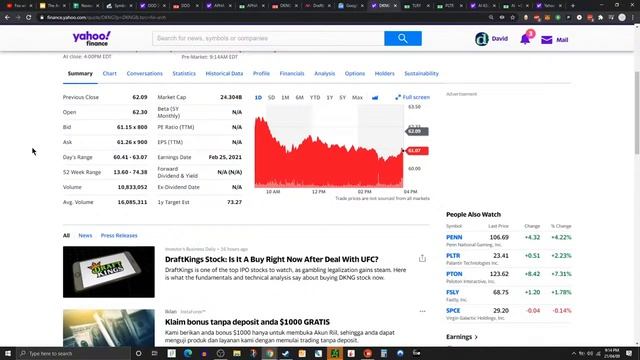Switch to the Conversations tab

tap(144, 73)
